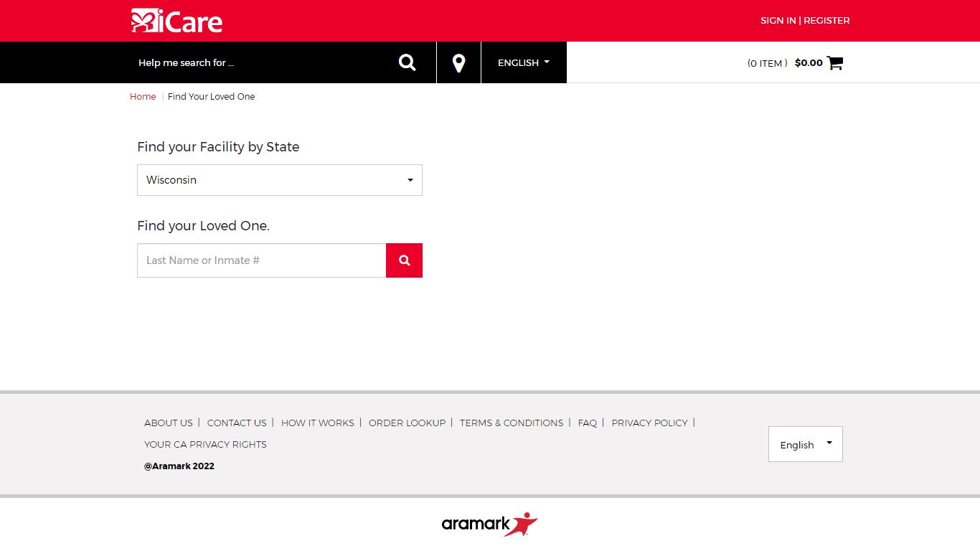980x551 pixels.
Task: Open the location pin icon
Action: click(459, 63)
